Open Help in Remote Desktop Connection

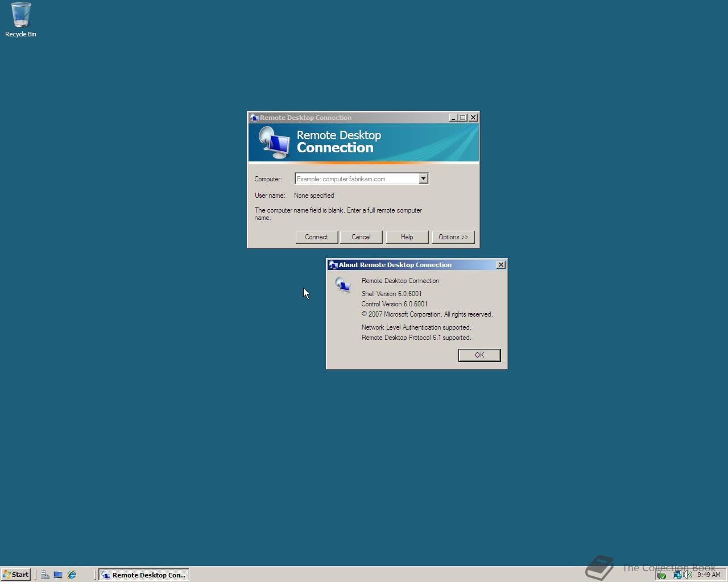click(407, 237)
